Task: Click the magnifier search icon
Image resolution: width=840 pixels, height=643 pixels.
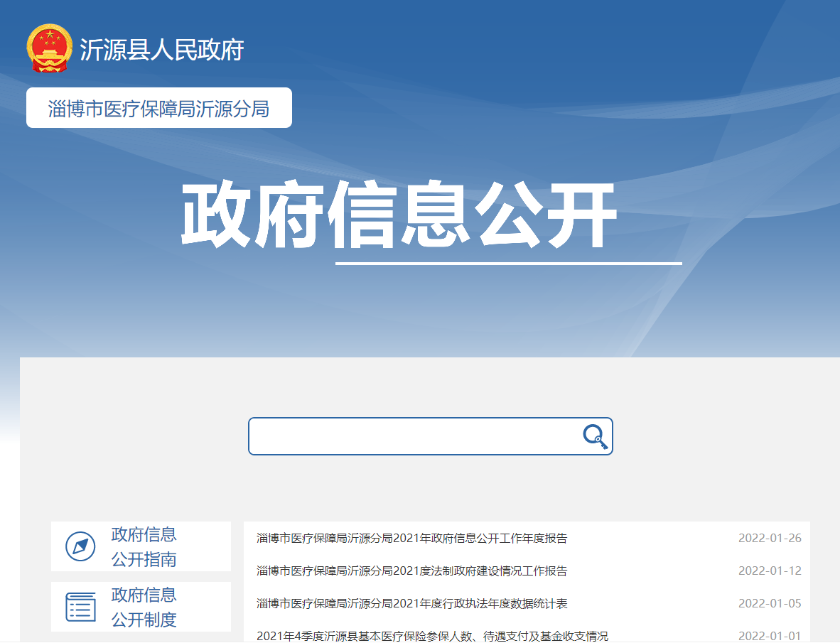Action: [x=595, y=436]
